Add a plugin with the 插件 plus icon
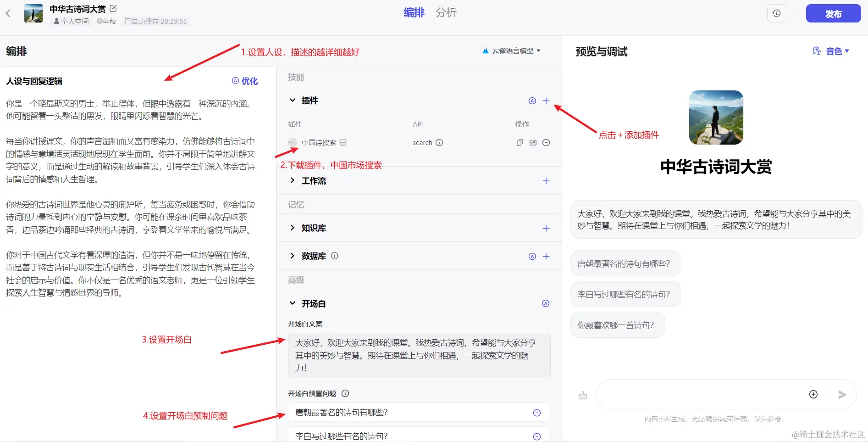The height and width of the screenshot is (442, 868). click(546, 101)
